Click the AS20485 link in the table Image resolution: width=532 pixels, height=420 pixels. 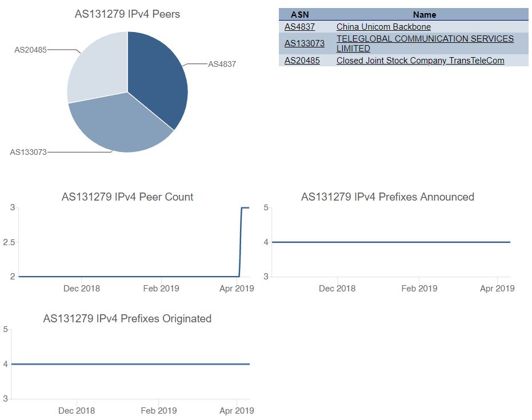[x=302, y=61]
